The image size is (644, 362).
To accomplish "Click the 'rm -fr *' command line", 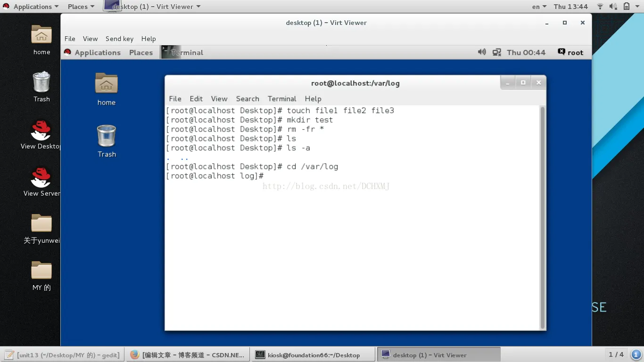I will pyautogui.click(x=245, y=129).
